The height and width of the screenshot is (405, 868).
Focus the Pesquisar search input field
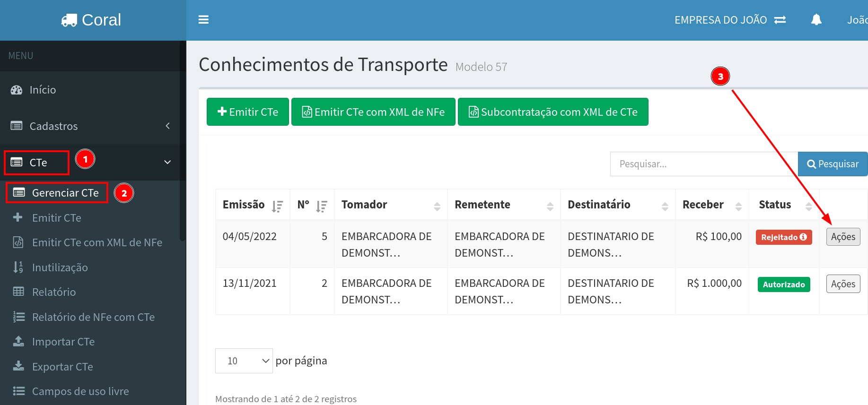pos(703,164)
